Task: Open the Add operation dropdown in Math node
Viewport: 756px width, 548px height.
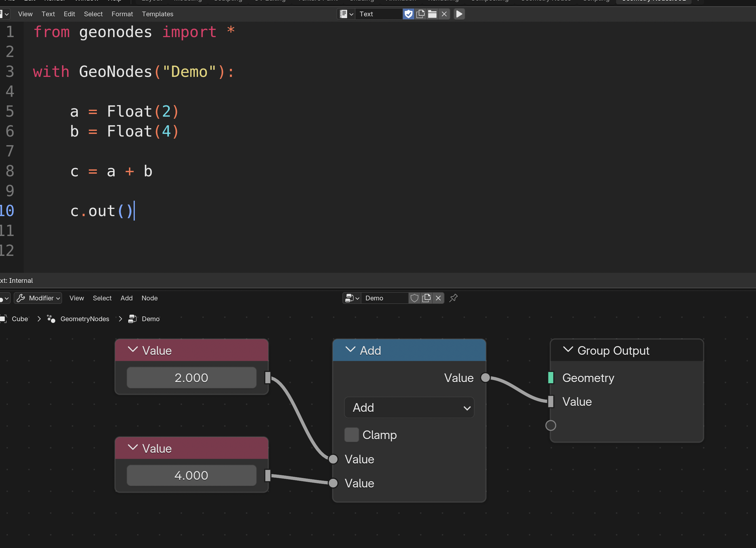Action: [409, 408]
